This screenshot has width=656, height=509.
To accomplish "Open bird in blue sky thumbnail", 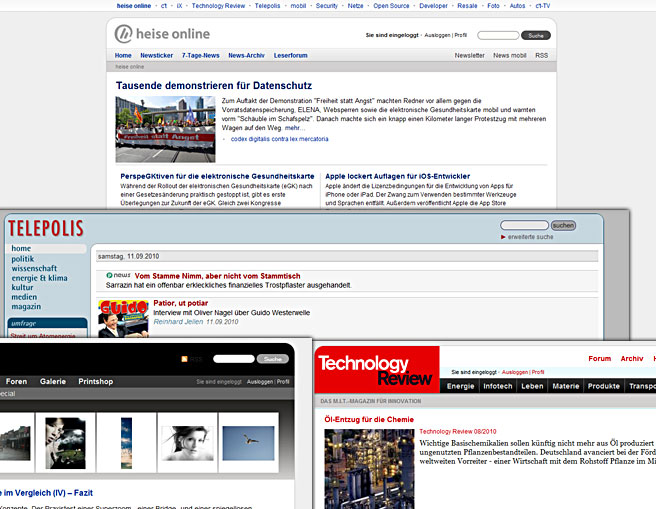I will (248, 443).
